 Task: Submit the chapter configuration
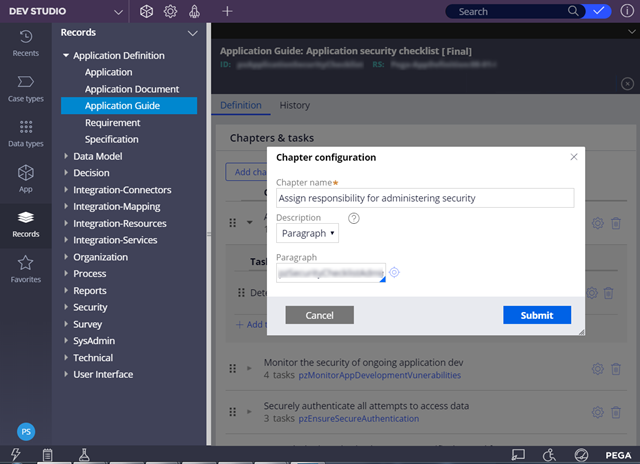click(x=536, y=315)
